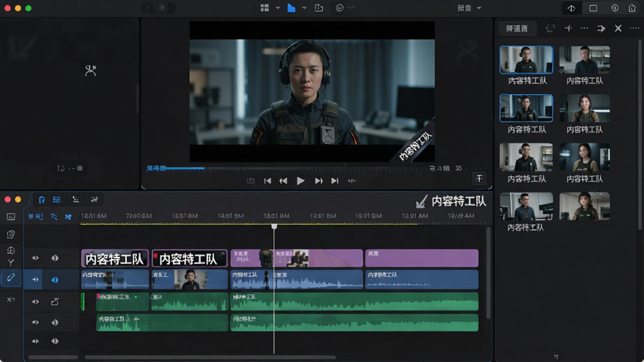
Task: Skip to the start of the preview
Action: click(x=267, y=180)
